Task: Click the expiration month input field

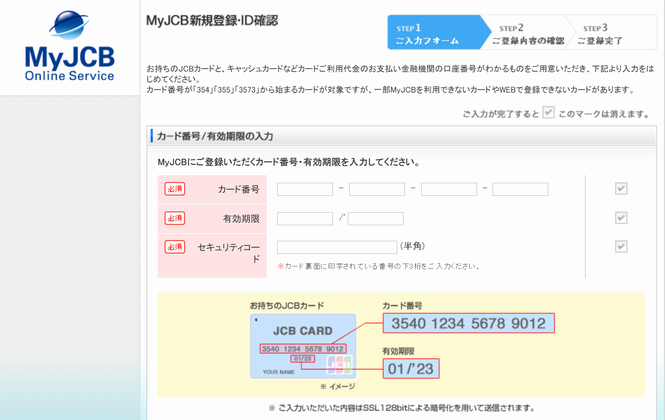Action: tap(305, 218)
